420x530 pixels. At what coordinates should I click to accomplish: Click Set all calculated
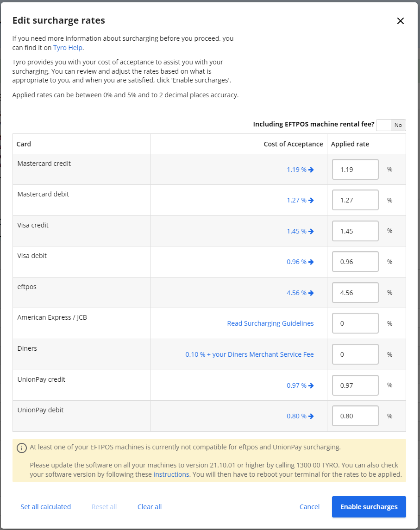click(45, 506)
